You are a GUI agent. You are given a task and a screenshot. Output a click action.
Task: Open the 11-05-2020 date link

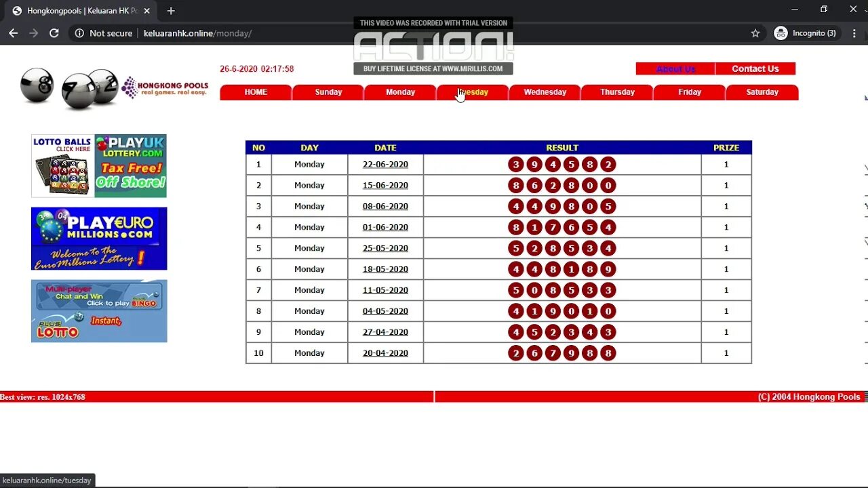pyautogui.click(x=385, y=291)
